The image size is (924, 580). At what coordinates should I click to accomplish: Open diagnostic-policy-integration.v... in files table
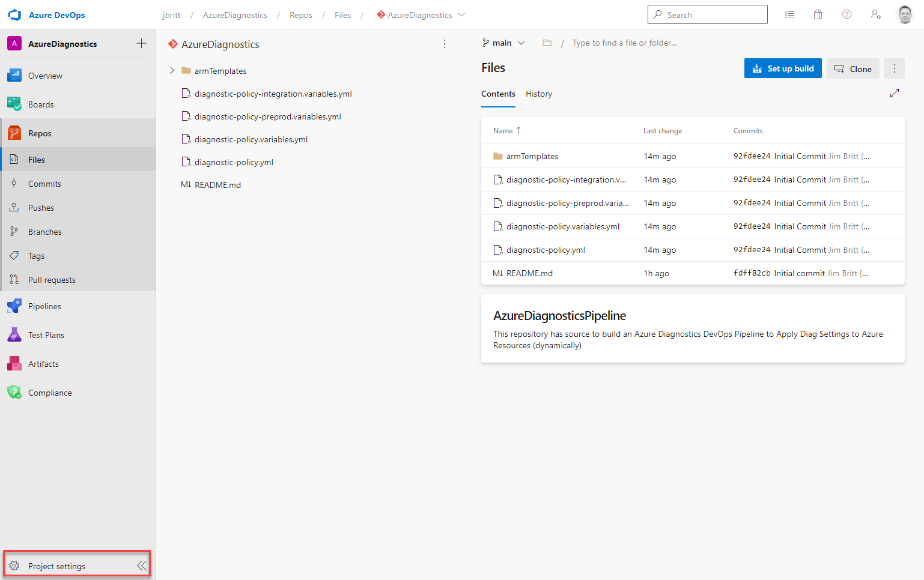pyautogui.click(x=566, y=180)
